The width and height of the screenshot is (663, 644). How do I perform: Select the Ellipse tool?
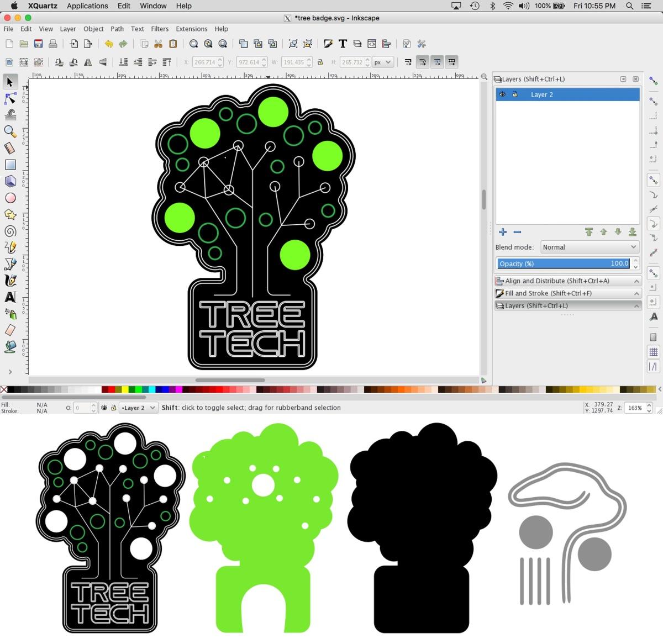[x=10, y=198]
